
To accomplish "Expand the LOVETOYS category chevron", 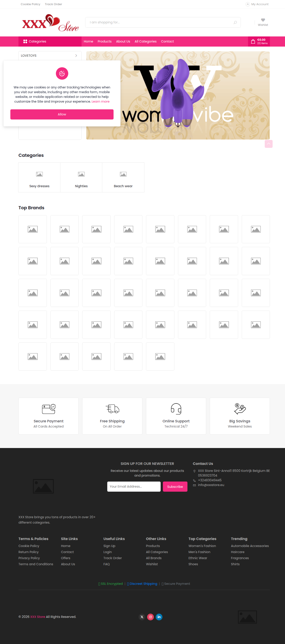I will (x=76, y=56).
